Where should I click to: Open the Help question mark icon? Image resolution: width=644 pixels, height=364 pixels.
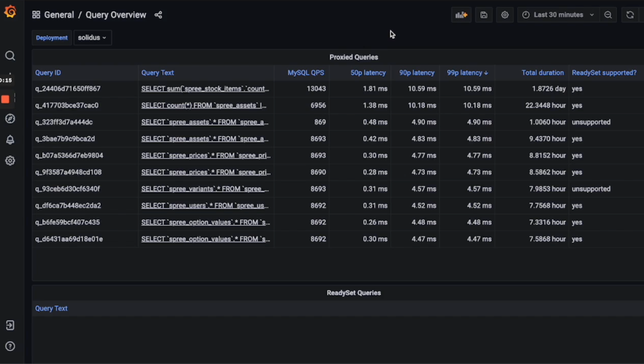coord(10,346)
